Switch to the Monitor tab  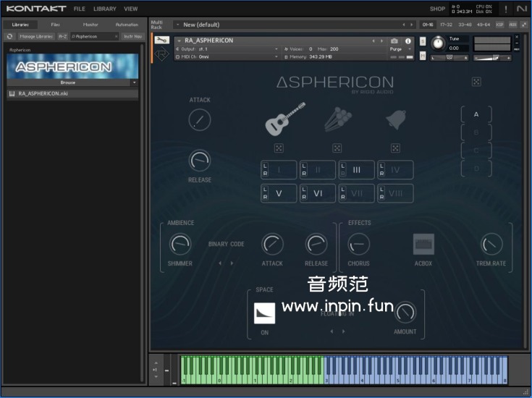pos(90,25)
